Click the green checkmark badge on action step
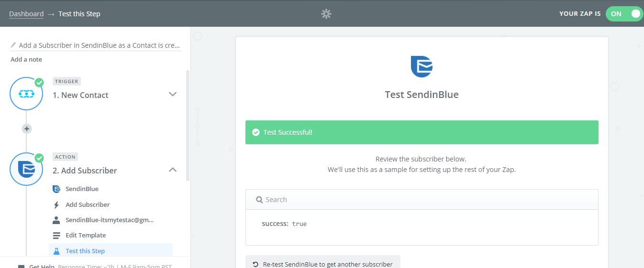 pos(39,158)
